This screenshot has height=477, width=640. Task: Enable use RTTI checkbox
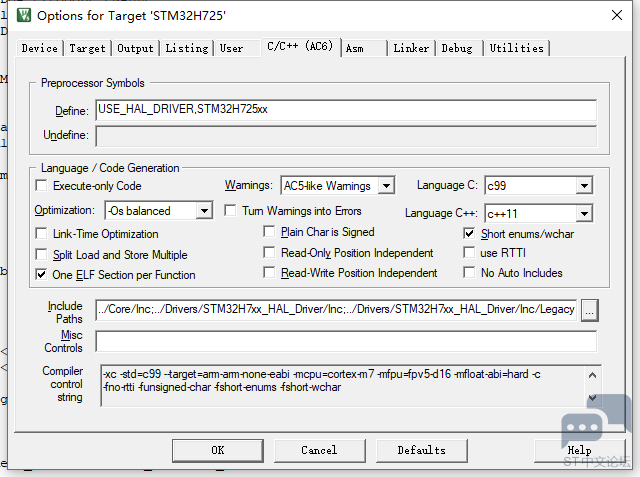(469, 253)
